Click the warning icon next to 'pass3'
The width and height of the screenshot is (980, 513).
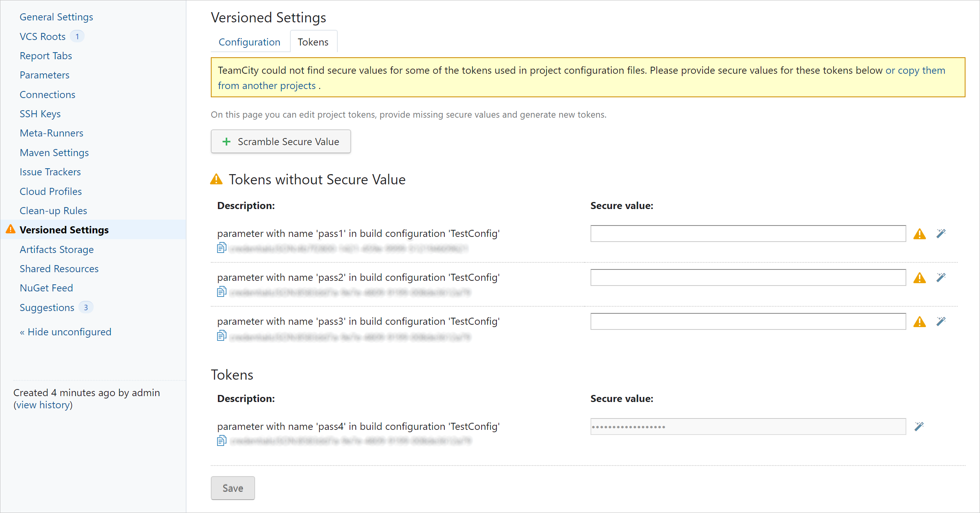pos(920,321)
